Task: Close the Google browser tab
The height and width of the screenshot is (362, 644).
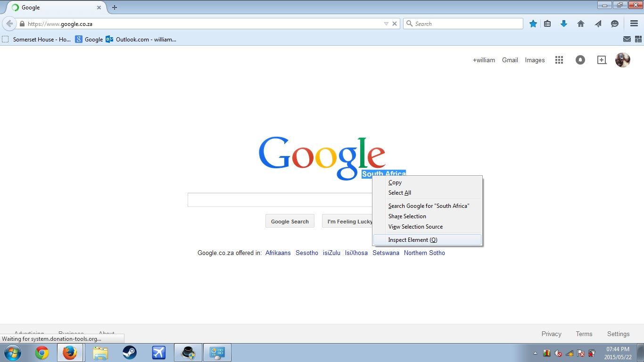Action: pyautogui.click(x=99, y=8)
